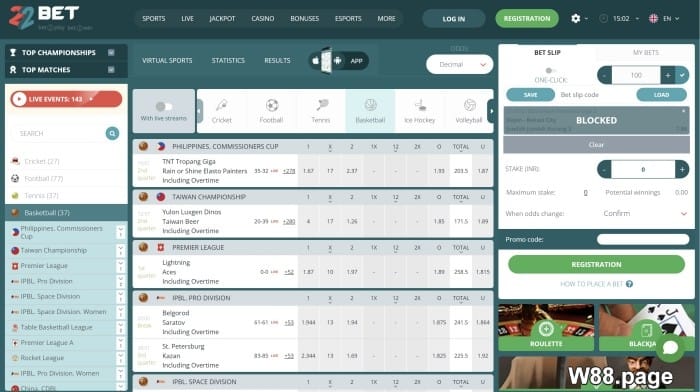Viewport: 700px width, 392px height.
Task: Expand sidebar Premier League item
Action: point(121,266)
